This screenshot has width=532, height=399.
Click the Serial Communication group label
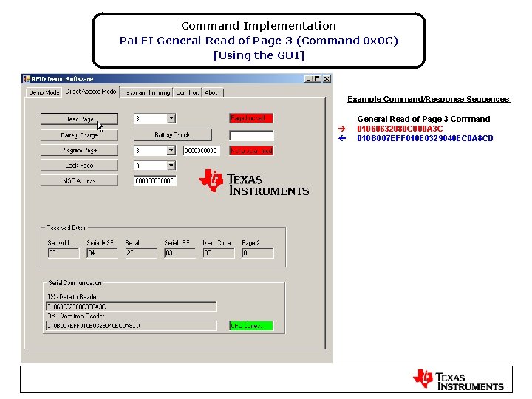pos(75,282)
